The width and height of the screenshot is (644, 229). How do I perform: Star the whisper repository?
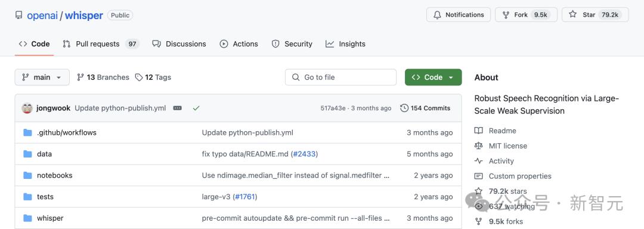tap(595, 15)
